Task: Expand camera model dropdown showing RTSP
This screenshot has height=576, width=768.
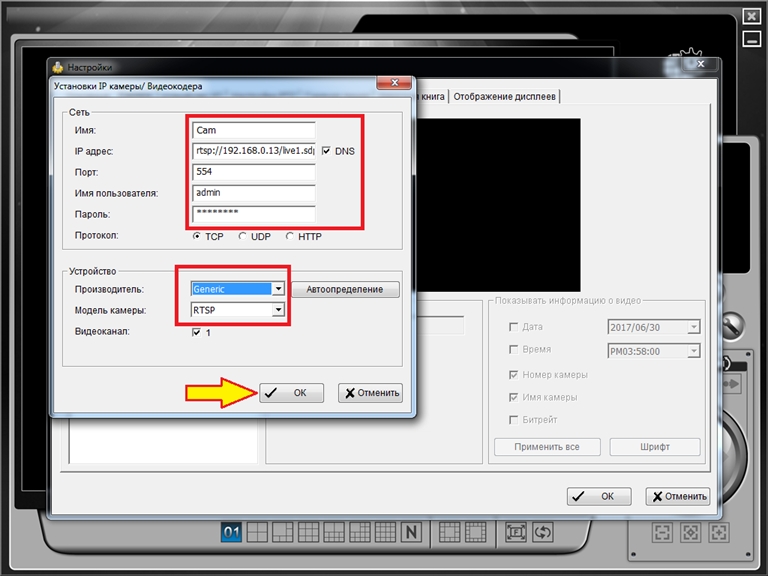Action: 279,311
